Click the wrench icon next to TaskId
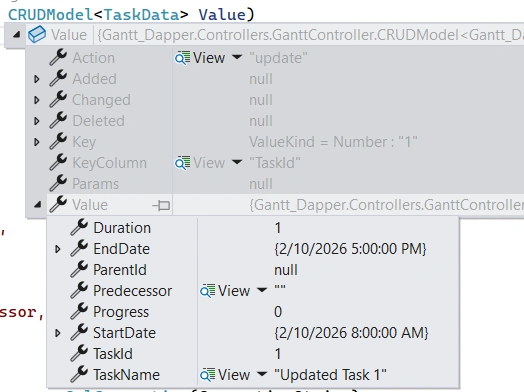The height and width of the screenshot is (392, 524). click(x=79, y=353)
